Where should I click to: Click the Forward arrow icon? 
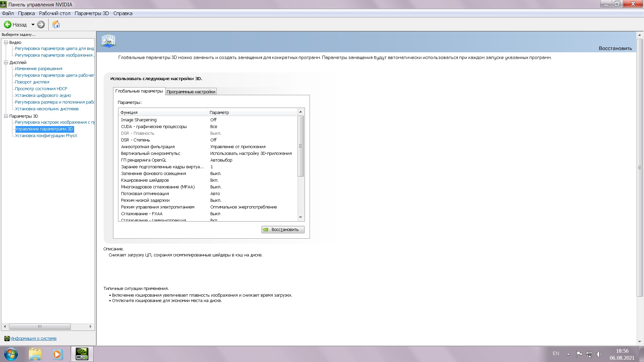[x=41, y=24]
